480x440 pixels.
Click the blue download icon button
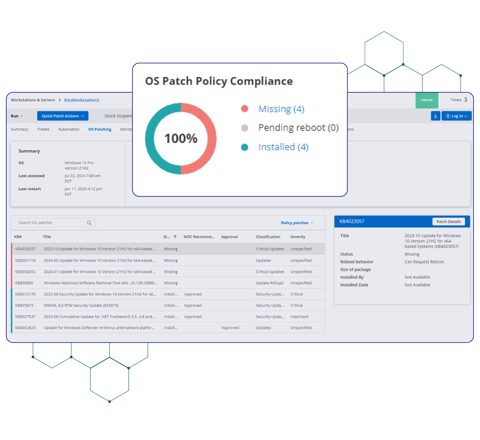[435, 116]
